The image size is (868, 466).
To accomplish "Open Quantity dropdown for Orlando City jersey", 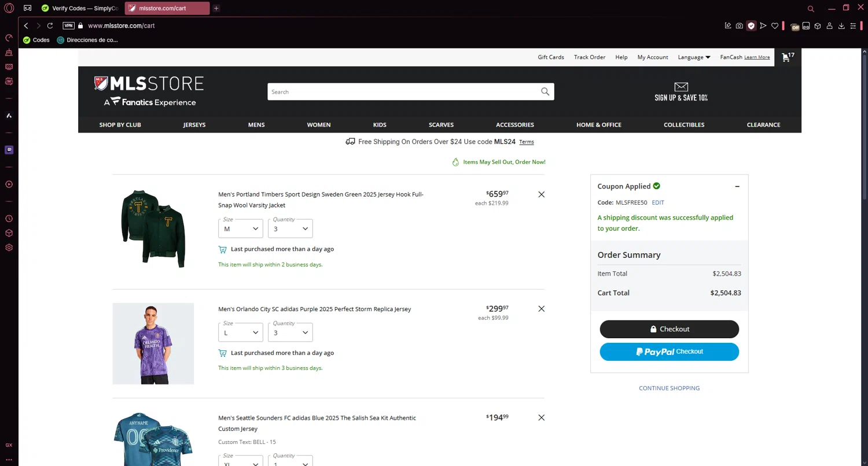I will click(x=290, y=332).
